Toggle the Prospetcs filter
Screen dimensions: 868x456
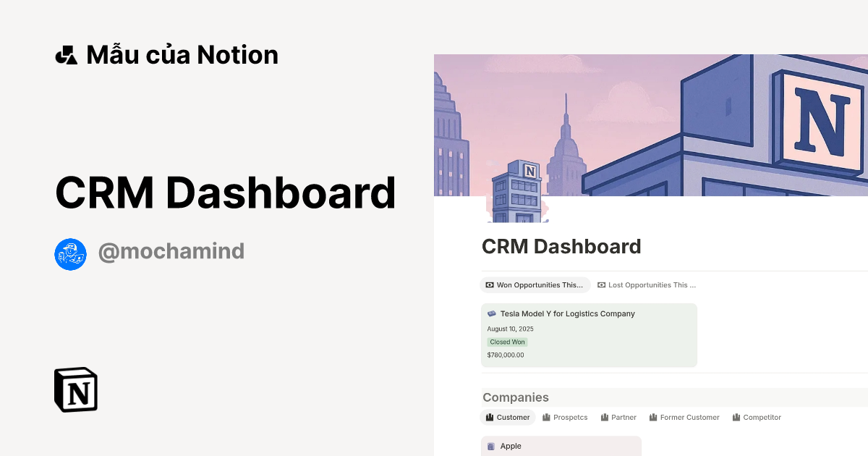[x=565, y=417]
